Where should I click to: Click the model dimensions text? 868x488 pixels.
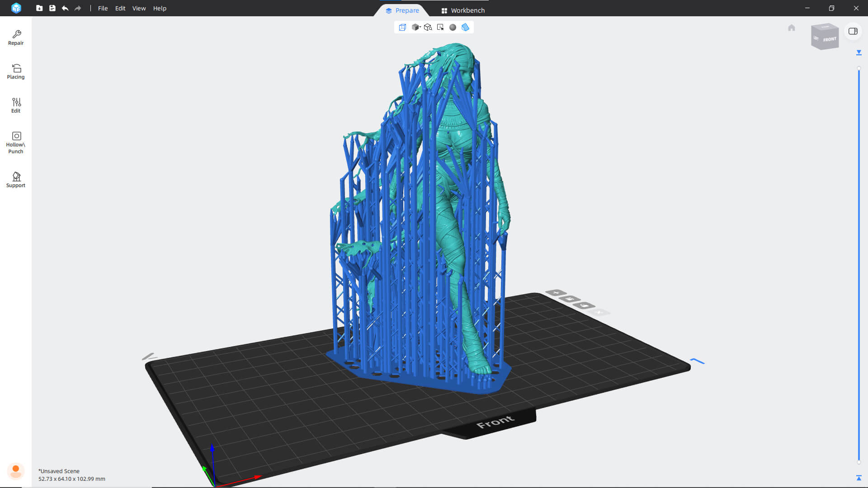coord(71,479)
